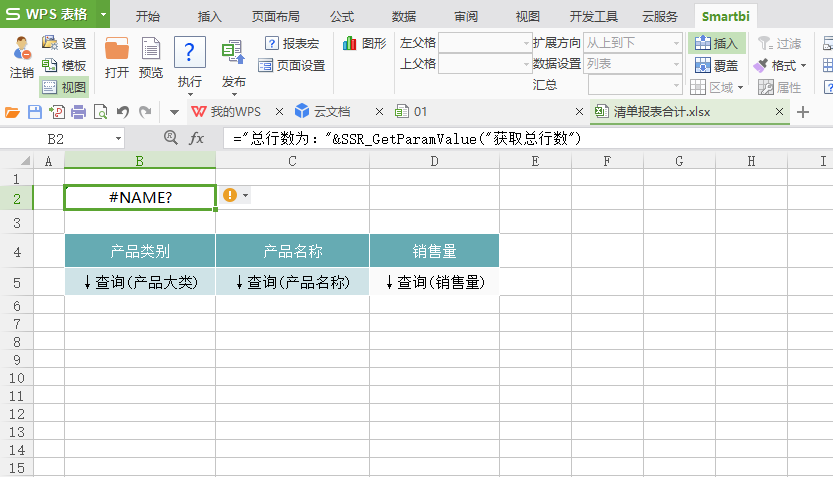The image size is (833, 477).
Task: Close the 清单报表合计.xlsx tab
Action: point(779,112)
